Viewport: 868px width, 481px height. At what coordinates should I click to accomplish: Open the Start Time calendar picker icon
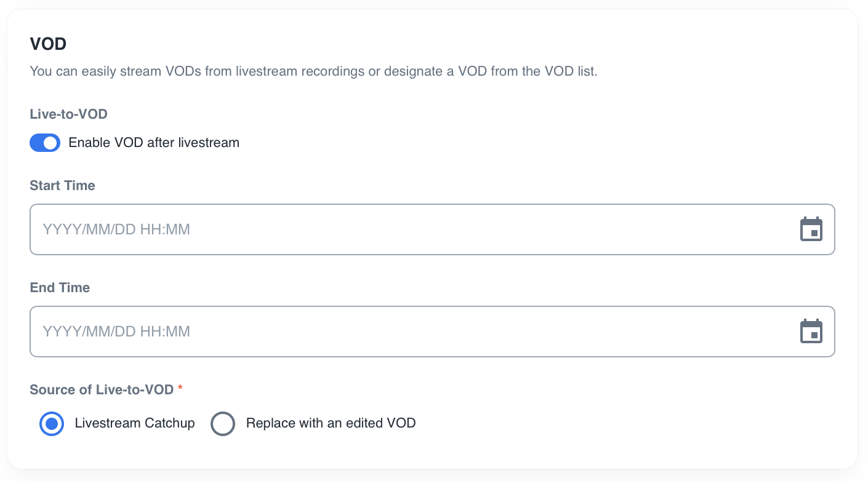[811, 229]
